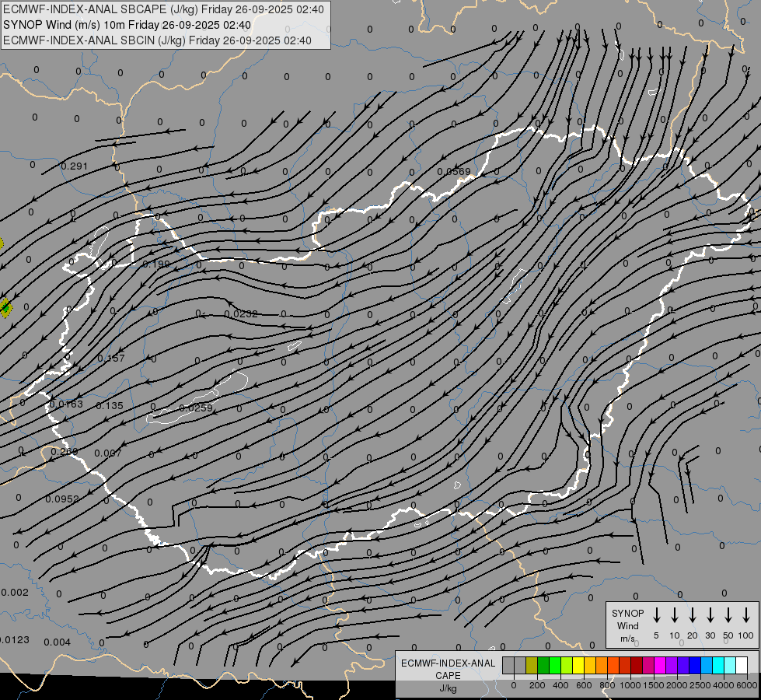761x700 pixels.
Task: Click the 100 m/s wind arrow in legend
Action: point(746,615)
